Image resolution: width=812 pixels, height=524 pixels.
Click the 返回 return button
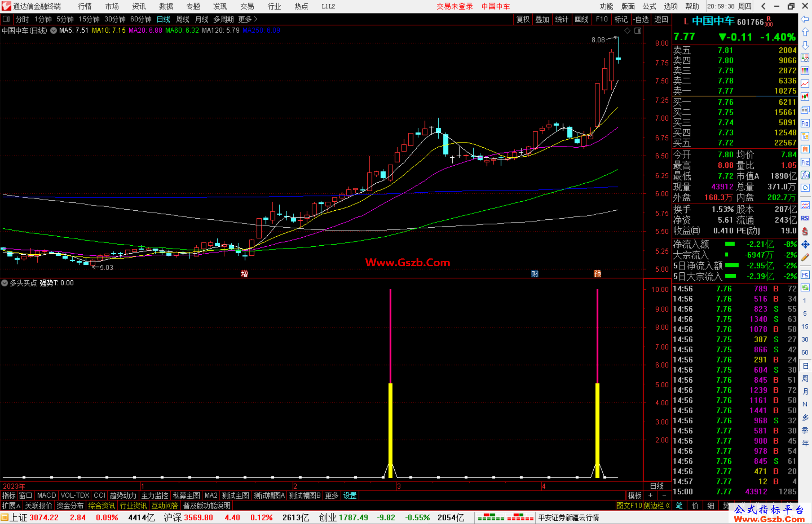click(661, 19)
